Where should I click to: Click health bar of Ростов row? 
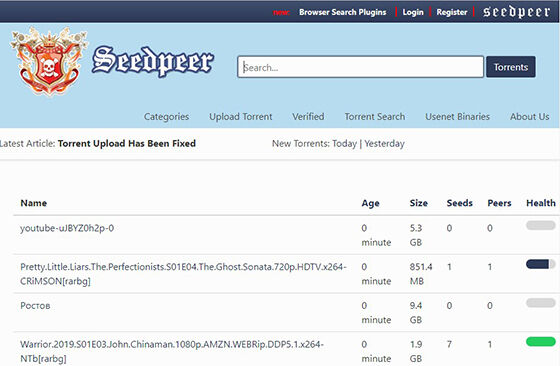click(541, 303)
